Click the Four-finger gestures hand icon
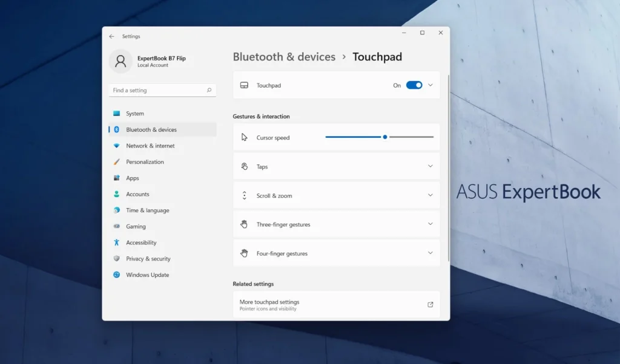620x364 pixels. point(244,253)
